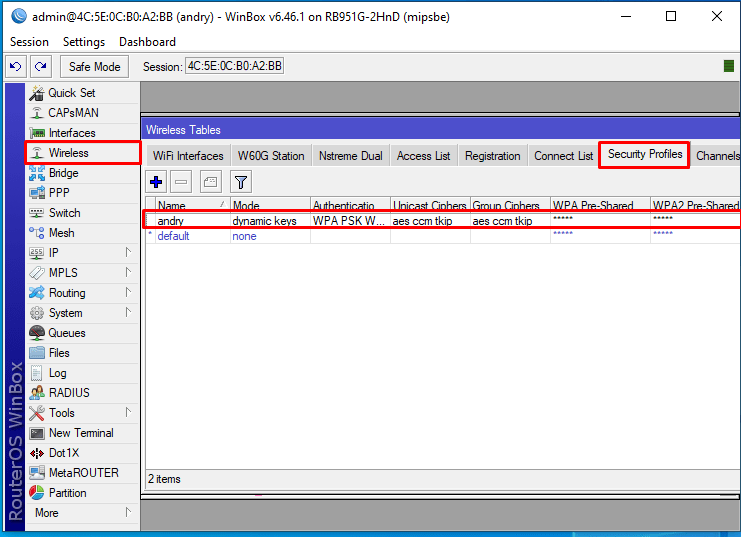741x537 pixels.
Task: Click the filter funnel icon
Action: coord(241,181)
